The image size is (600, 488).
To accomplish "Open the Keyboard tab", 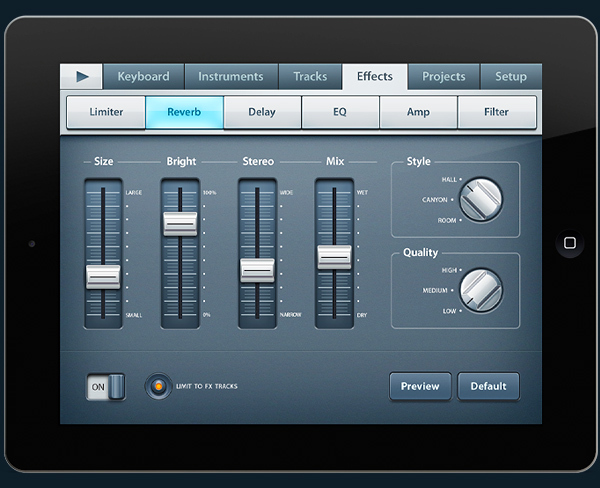I will point(143,77).
